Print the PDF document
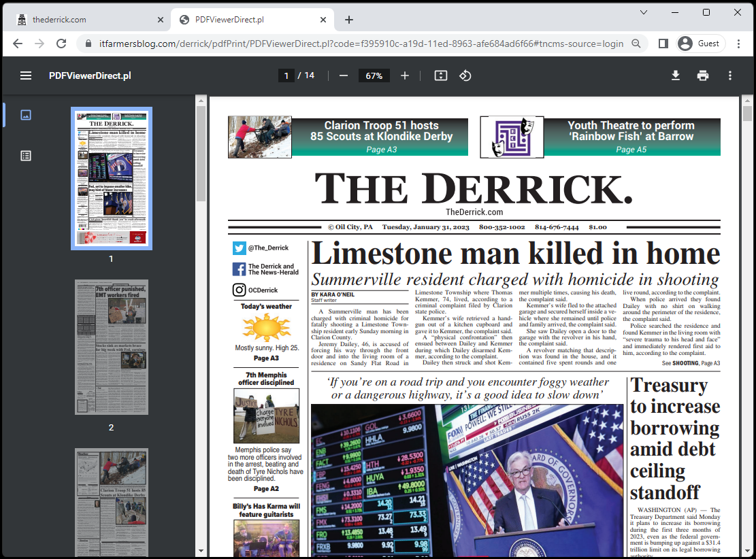 pos(702,75)
